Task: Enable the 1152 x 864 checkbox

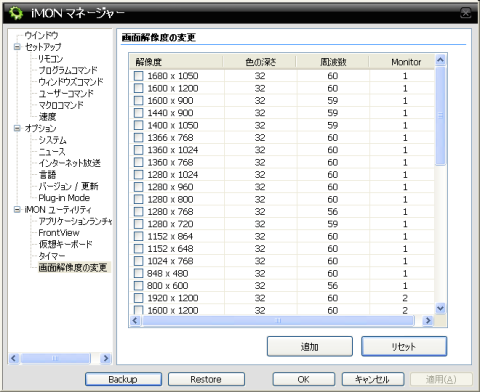Action: (x=138, y=236)
